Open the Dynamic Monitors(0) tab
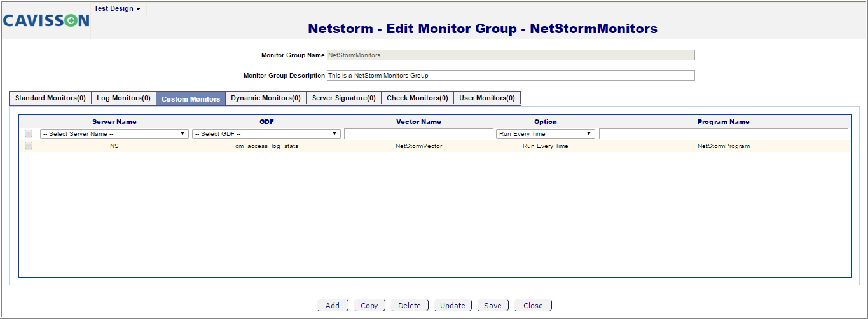 click(266, 98)
